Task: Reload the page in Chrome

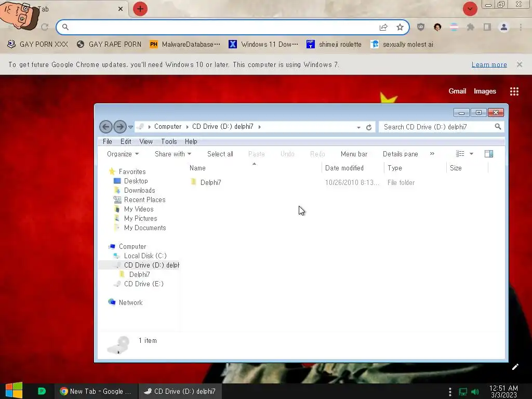Action: 45,27
